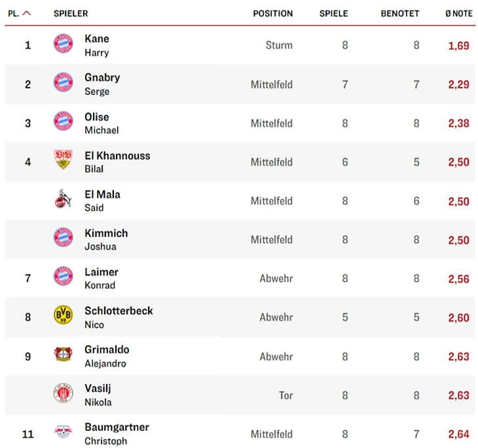Click the FC St. Pauli logo beside Vasilj

[x=64, y=394]
